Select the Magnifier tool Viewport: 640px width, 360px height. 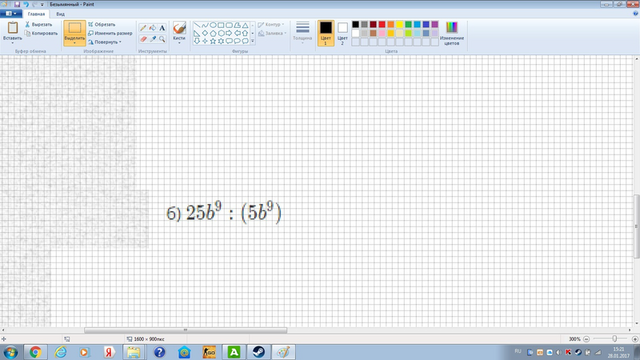(x=162, y=39)
